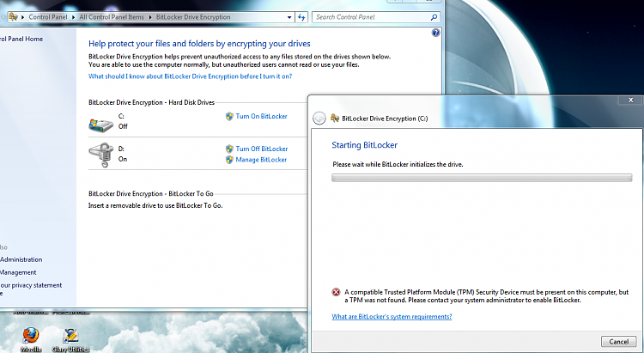
Task: Expand the arrow before Control Panel breadcrumb
Action: tap(23, 17)
